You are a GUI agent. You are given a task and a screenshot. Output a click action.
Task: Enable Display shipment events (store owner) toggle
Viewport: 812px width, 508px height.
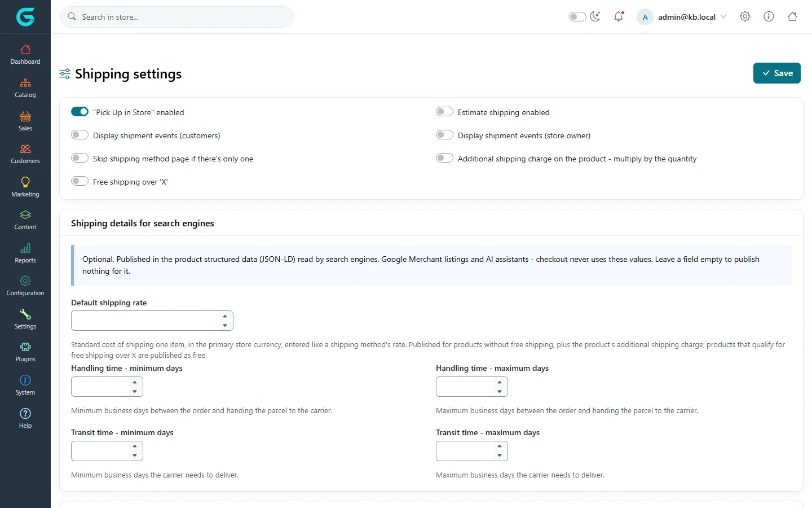(x=444, y=135)
